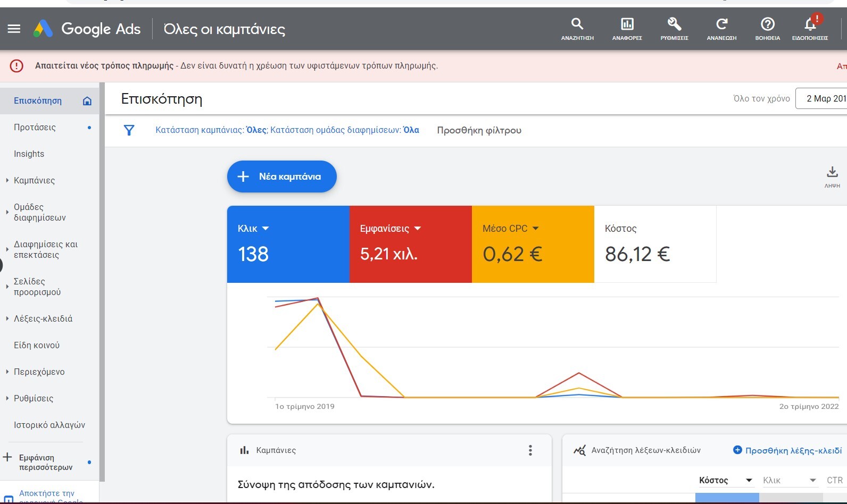Open the reports (ΑΝΑΦΟΡΕΣ) icon
847x504 pixels.
pos(627,24)
